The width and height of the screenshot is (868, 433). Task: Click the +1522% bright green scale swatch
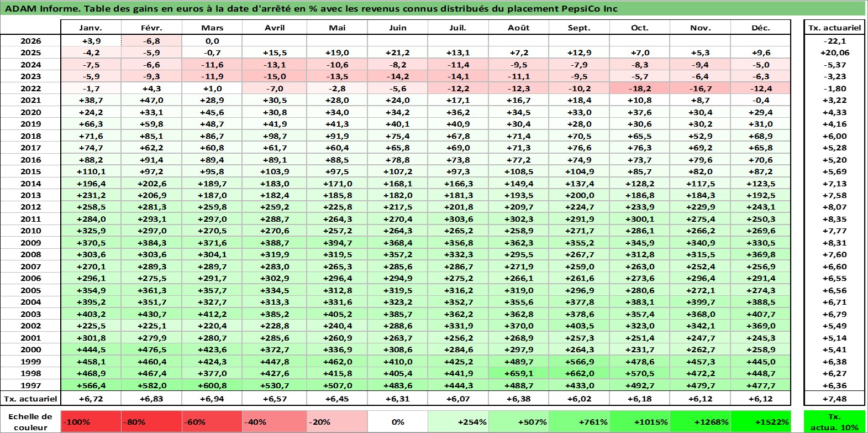coord(761,421)
